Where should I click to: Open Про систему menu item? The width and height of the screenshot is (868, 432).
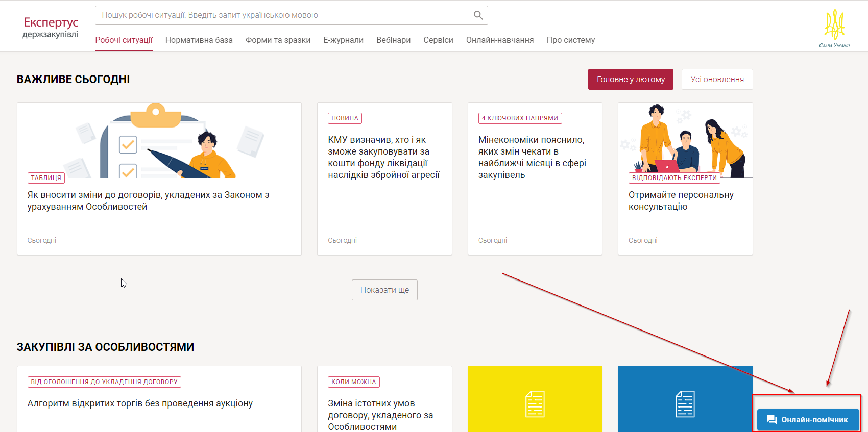(571, 40)
